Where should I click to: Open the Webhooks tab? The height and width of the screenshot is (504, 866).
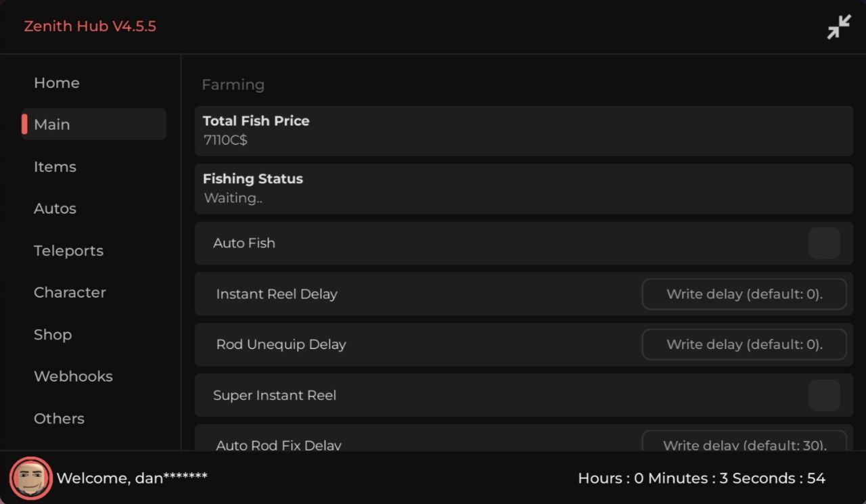pos(73,376)
